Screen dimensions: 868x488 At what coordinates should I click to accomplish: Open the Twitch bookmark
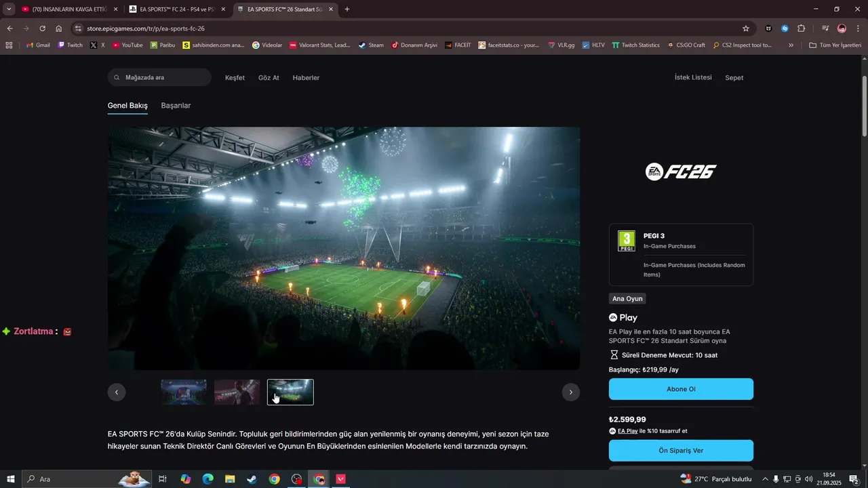[x=70, y=45]
